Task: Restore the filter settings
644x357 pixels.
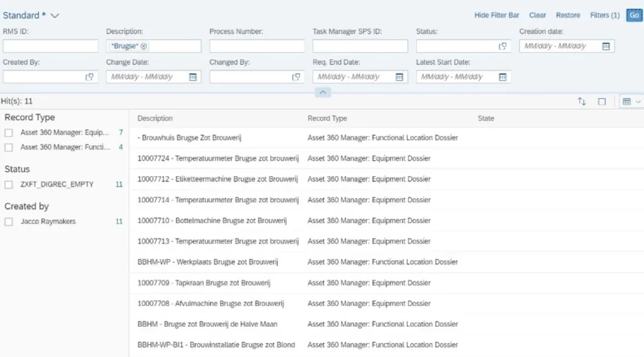Action: point(568,15)
